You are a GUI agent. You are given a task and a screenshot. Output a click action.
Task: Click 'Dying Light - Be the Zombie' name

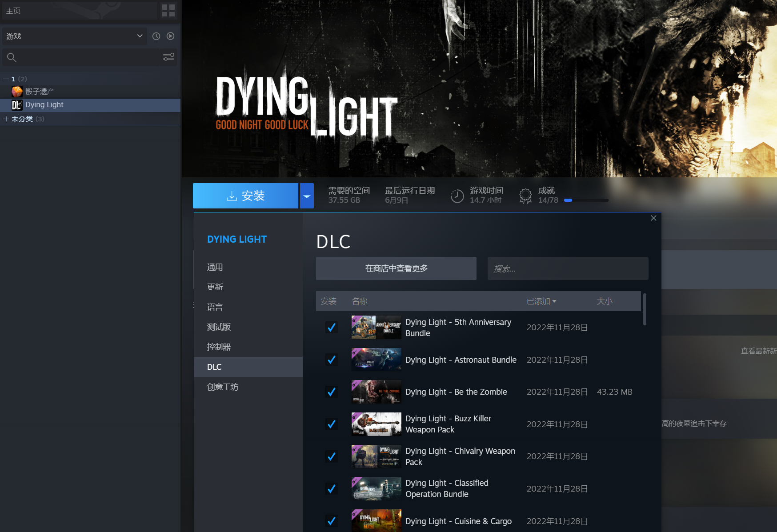click(x=456, y=392)
